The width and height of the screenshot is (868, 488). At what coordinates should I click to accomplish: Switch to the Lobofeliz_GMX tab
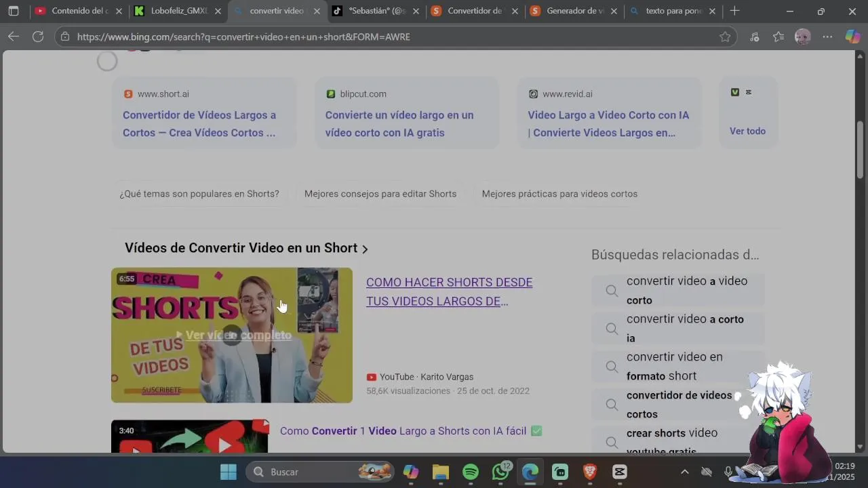[x=178, y=11]
